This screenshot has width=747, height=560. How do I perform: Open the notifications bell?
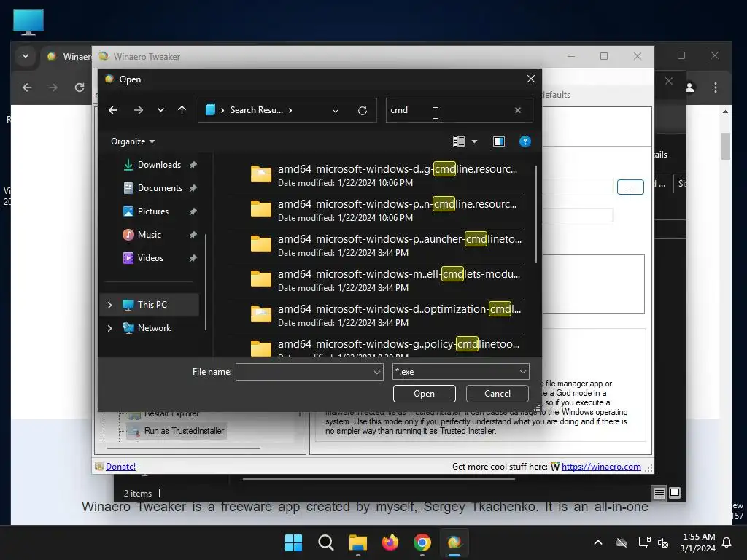(727, 542)
